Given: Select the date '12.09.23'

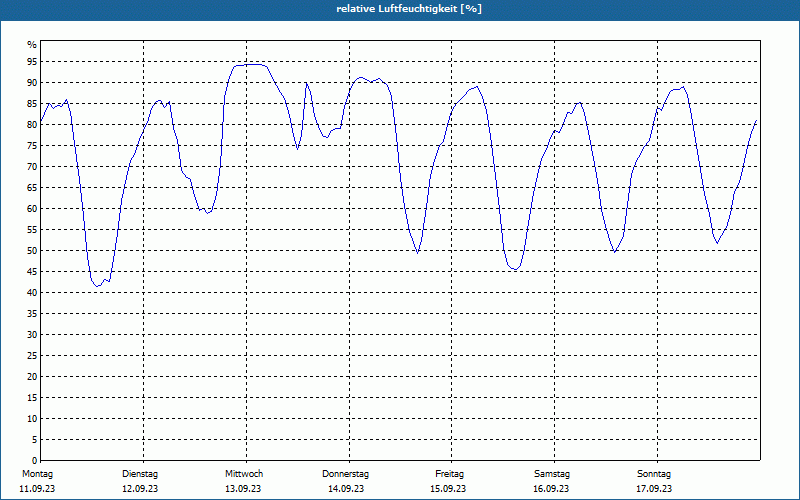Looking at the screenshot, I should (x=140, y=489).
